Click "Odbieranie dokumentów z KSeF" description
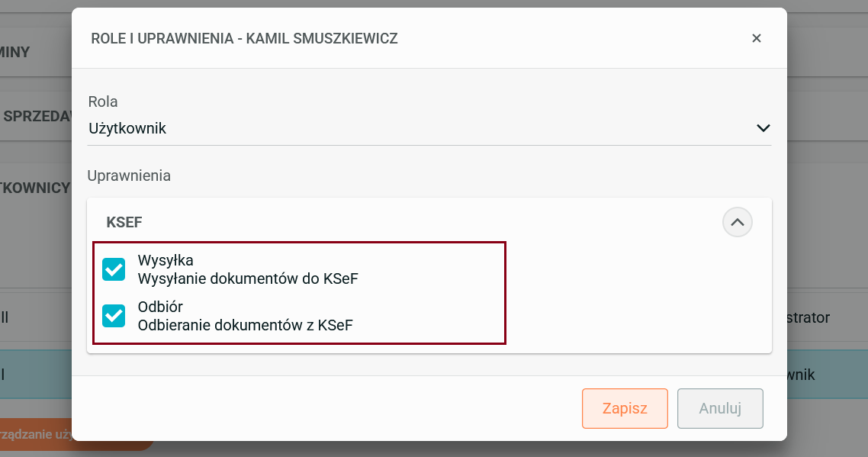Screen dimensions: 868x457 point(245,325)
